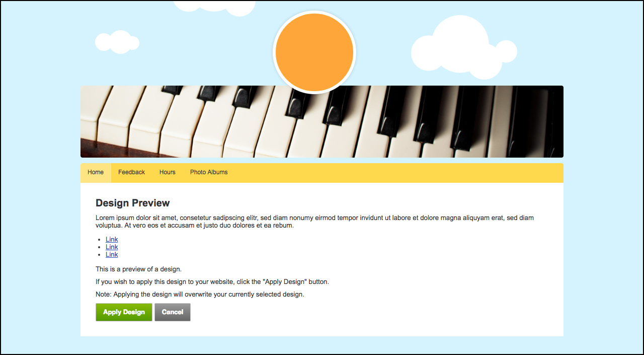Click the third Link in the list
The height and width of the screenshot is (355, 644).
(x=112, y=255)
